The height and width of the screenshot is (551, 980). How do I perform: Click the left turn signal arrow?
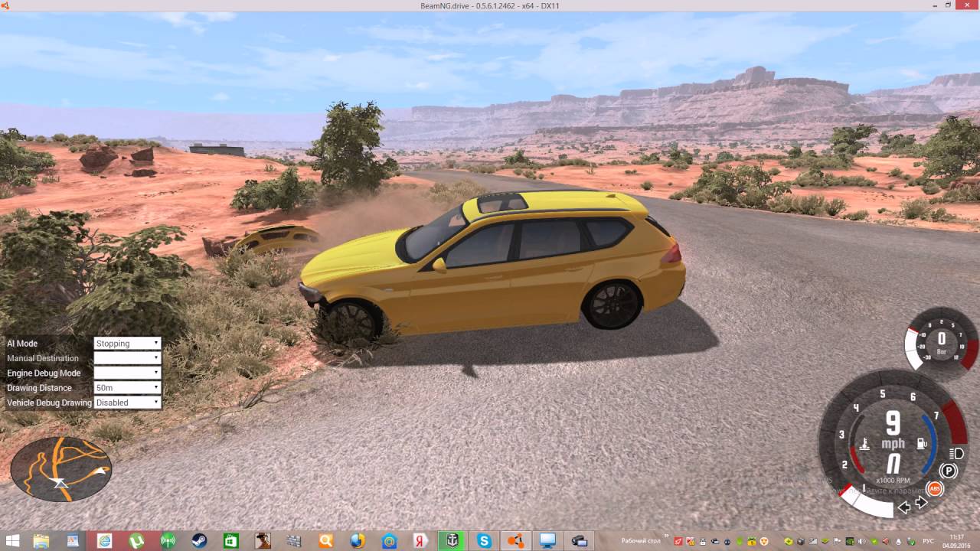click(904, 507)
